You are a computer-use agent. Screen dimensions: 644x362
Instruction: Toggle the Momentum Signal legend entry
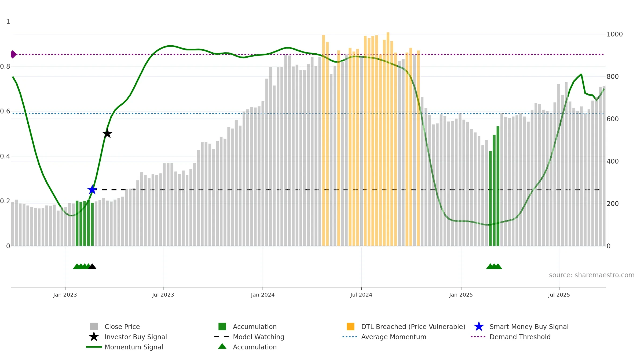click(x=134, y=347)
